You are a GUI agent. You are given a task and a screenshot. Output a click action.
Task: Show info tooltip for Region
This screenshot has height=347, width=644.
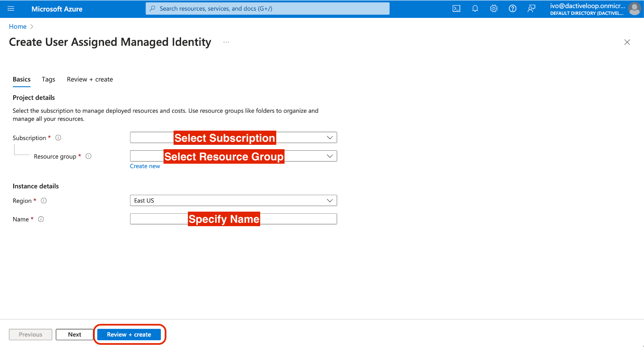pos(44,201)
